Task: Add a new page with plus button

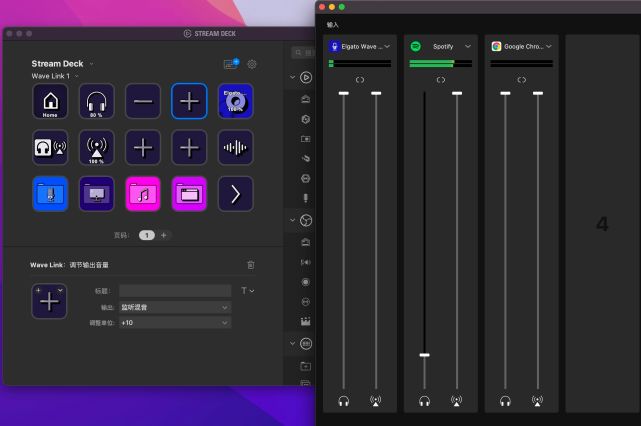Action: [164, 235]
